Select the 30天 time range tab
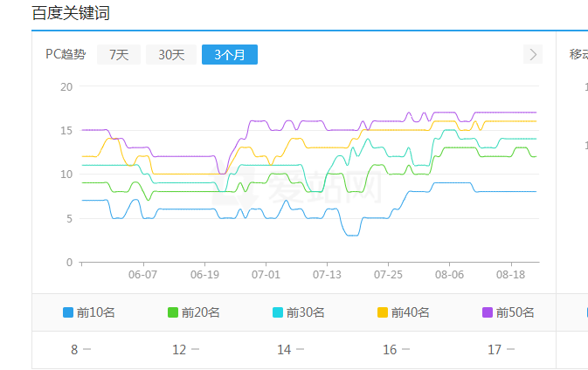This screenshot has height=370, width=588. [171, 55]
